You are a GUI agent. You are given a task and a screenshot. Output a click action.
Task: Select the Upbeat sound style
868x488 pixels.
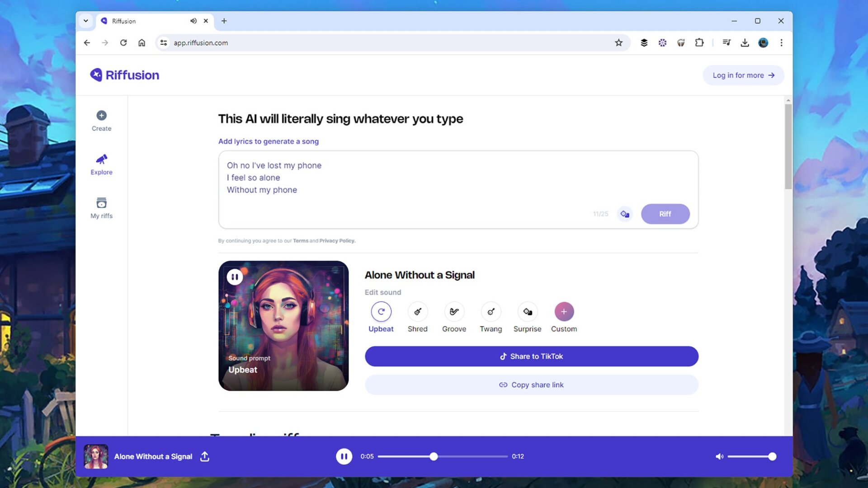tap(381, 311)
